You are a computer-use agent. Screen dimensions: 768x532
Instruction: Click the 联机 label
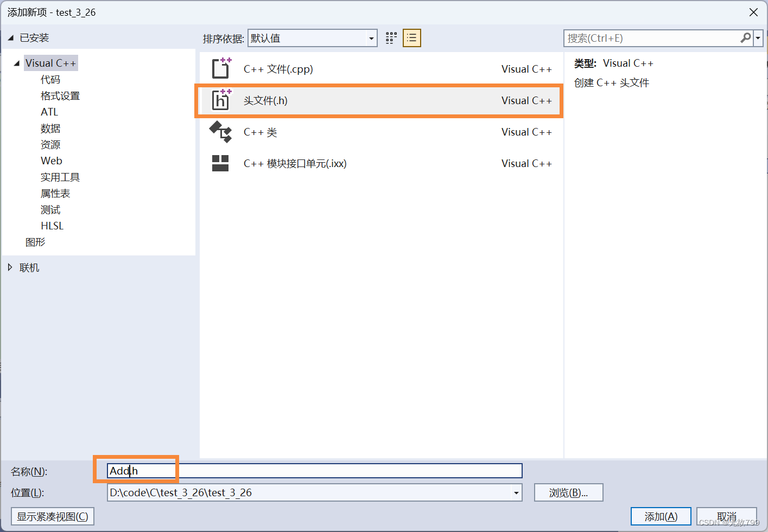(29, 267)
